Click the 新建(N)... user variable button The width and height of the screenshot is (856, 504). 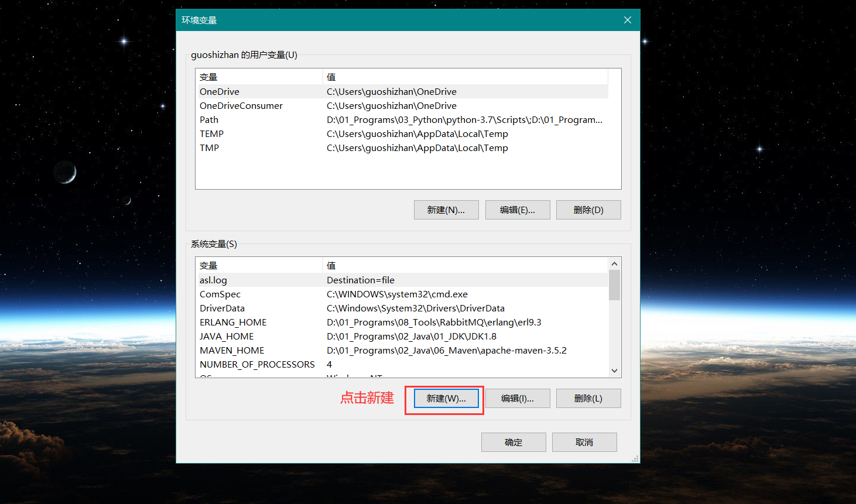(x=446, y=210)
